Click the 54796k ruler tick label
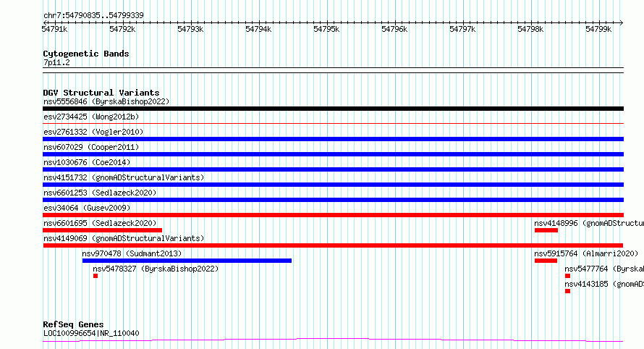The height and width of the screenshot is (349, 644). click(394, 29)
